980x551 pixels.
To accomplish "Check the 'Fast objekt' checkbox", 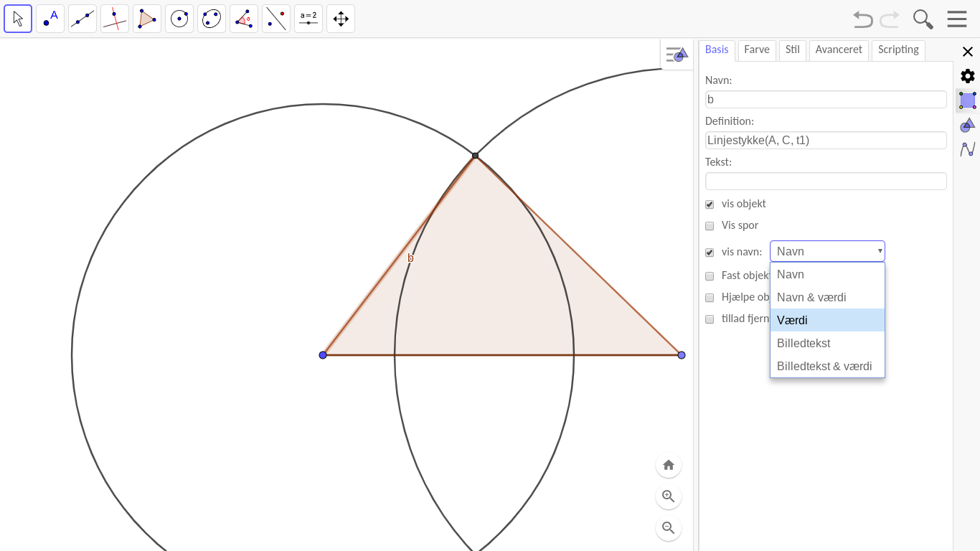I will tap(710, 276).
